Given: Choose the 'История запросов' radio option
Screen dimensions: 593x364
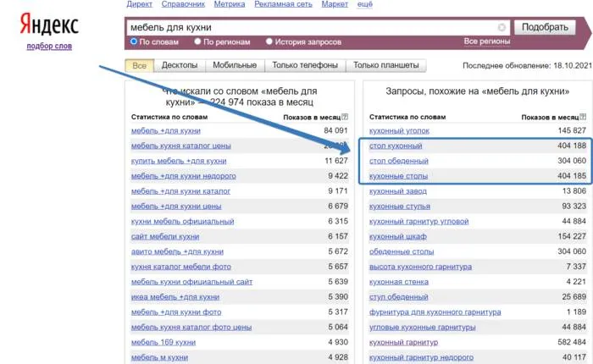Looking at the screenshot, I should tap(269, 41).
